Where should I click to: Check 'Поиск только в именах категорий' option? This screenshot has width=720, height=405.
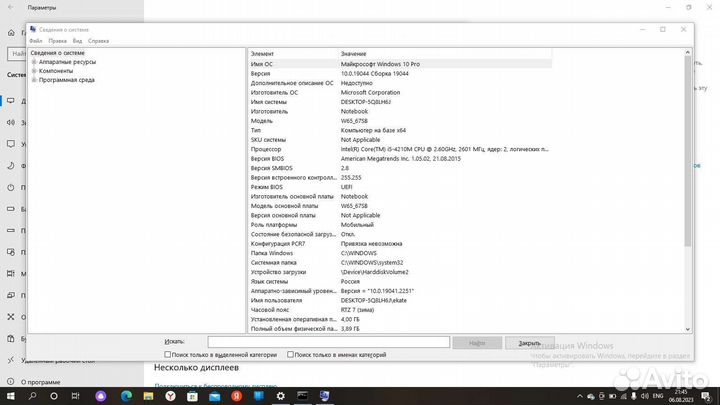click(291, 354)
